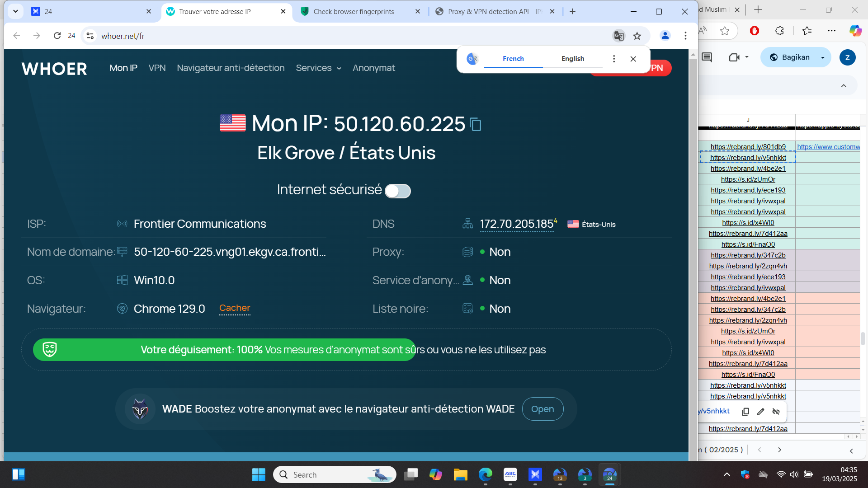
Task: Remove the v5nhkkt link with unlink icon
Action: 776,411
